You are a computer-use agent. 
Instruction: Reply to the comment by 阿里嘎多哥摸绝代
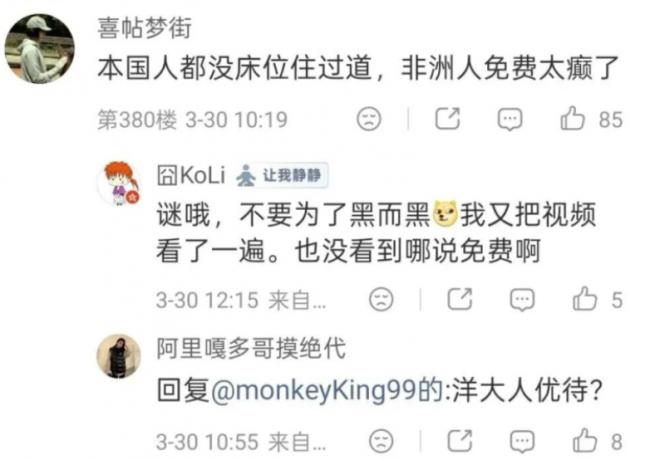coord(522,441)
